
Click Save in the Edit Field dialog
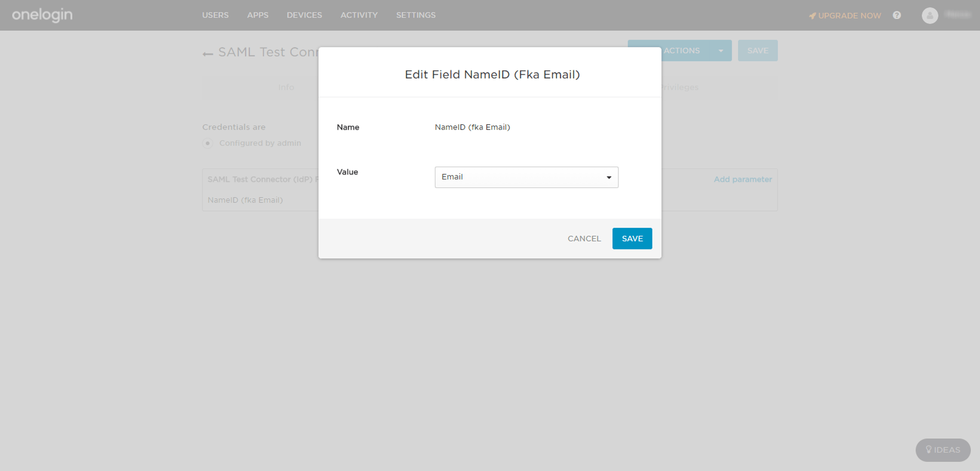(x=632, y=238)
